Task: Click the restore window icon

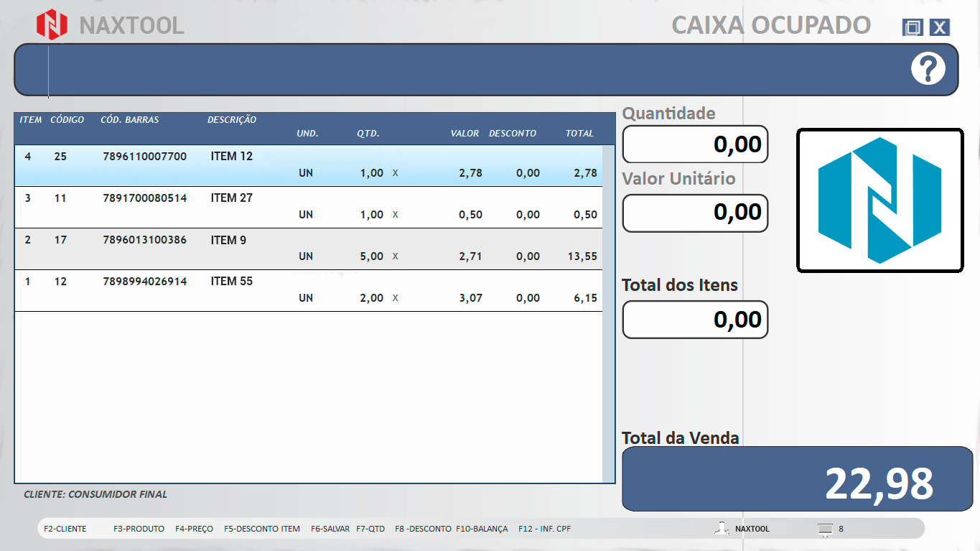Action: click(x=913, y=27)
